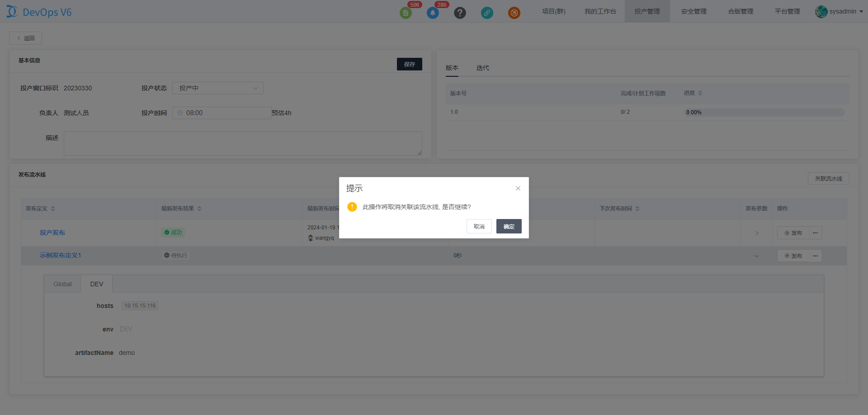
Task: Switch to the 迭代 tab
Action: pos(482,68)
